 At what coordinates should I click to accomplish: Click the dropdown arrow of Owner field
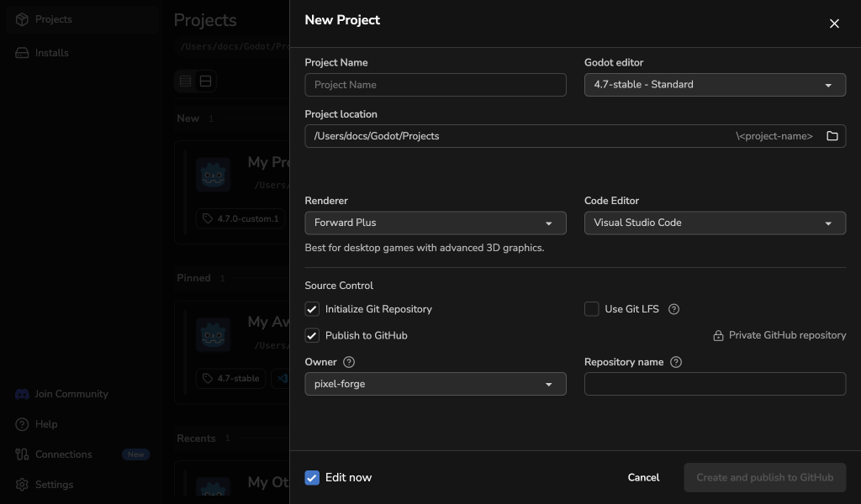548,385
